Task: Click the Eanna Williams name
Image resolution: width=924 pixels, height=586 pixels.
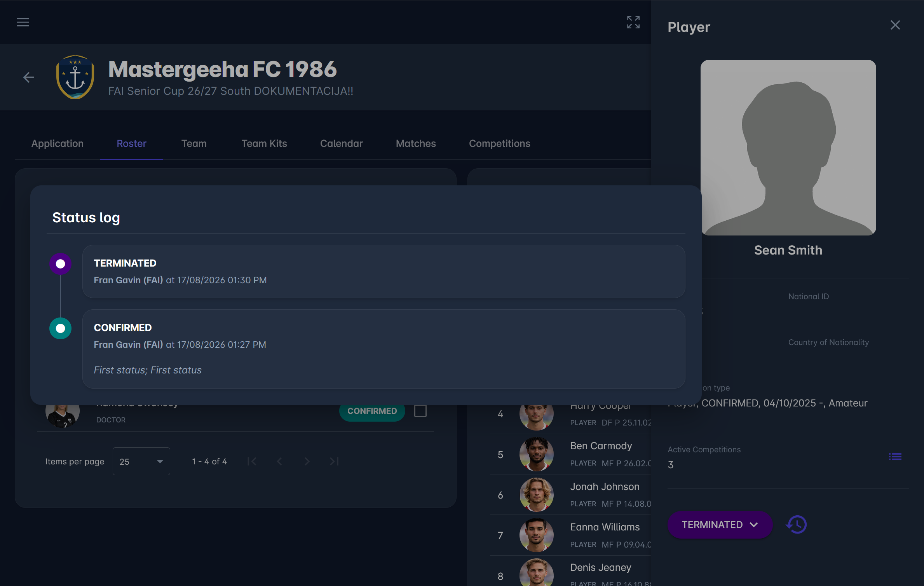Action: coord(605,527)
